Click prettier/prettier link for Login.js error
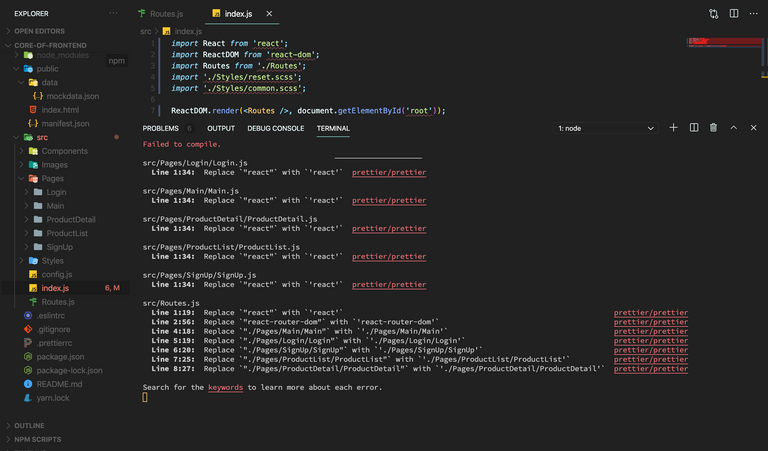Image resolution: width=768 pixels, height=451 pixels. pos(389,172)
